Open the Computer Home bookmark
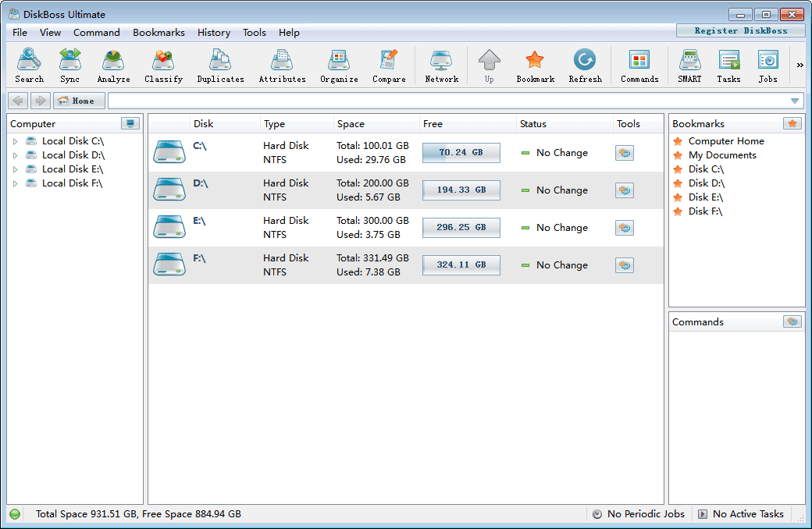The width and height of the screenshot is (812, 529). pos(726,140)
